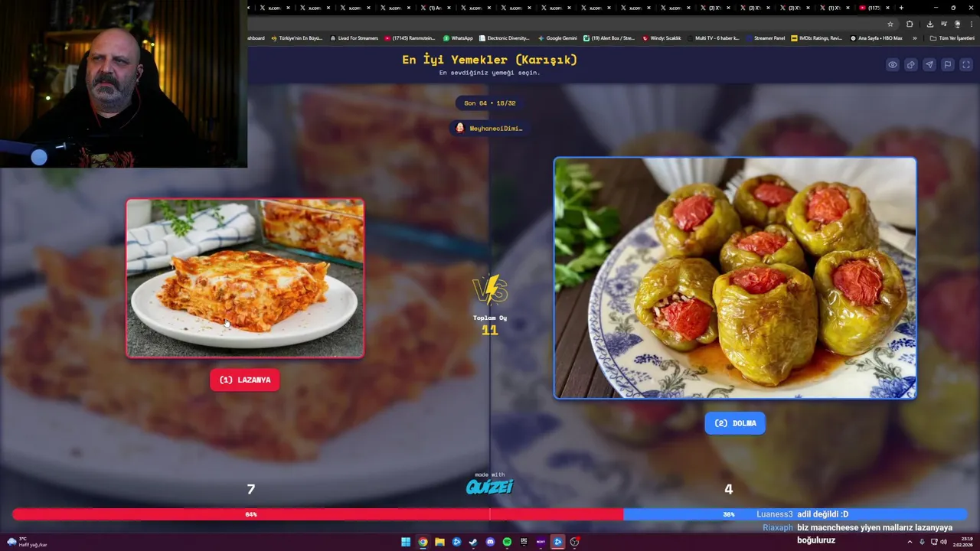The width and height of the screenshot is (980, 551).
Task: Open the Türkiye'nin En Büyü... bookmark
Action: (297, 37)
